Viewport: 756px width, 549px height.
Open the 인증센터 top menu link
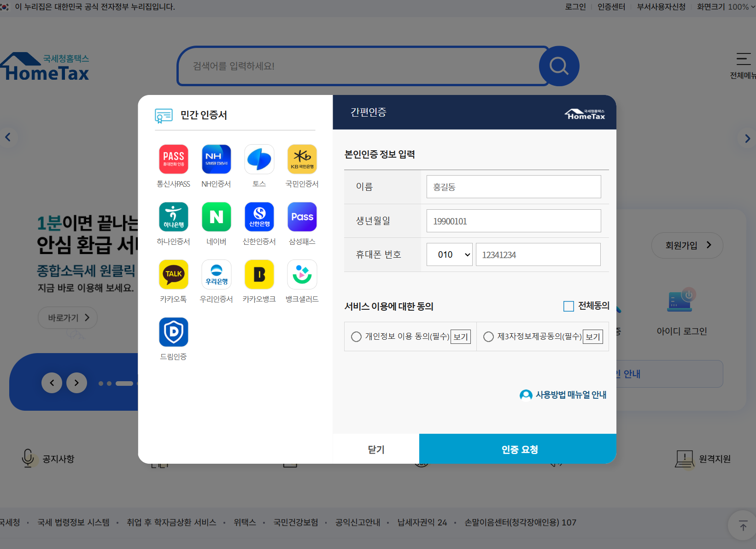611,7
